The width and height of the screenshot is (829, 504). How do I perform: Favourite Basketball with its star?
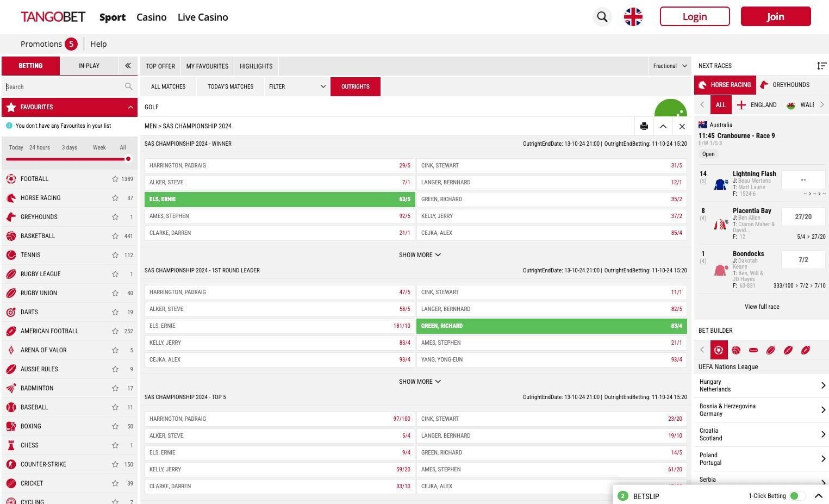click(x=115, y=236)
